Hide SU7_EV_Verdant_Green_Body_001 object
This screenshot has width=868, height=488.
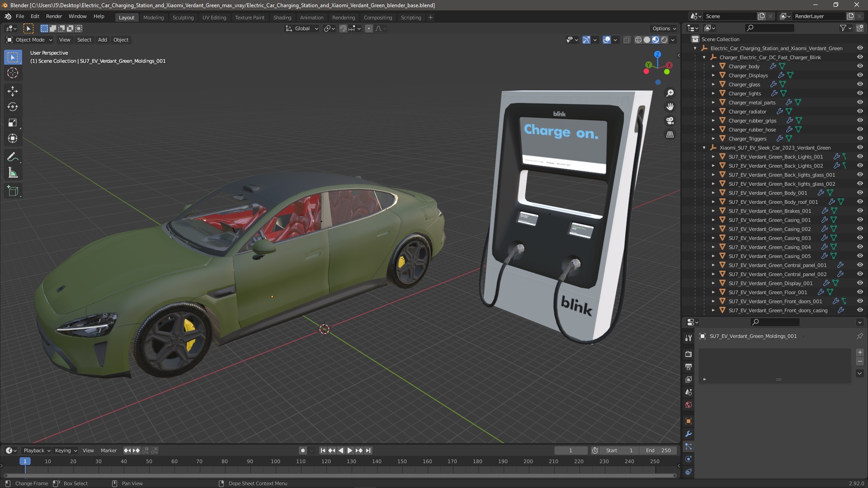860,192
